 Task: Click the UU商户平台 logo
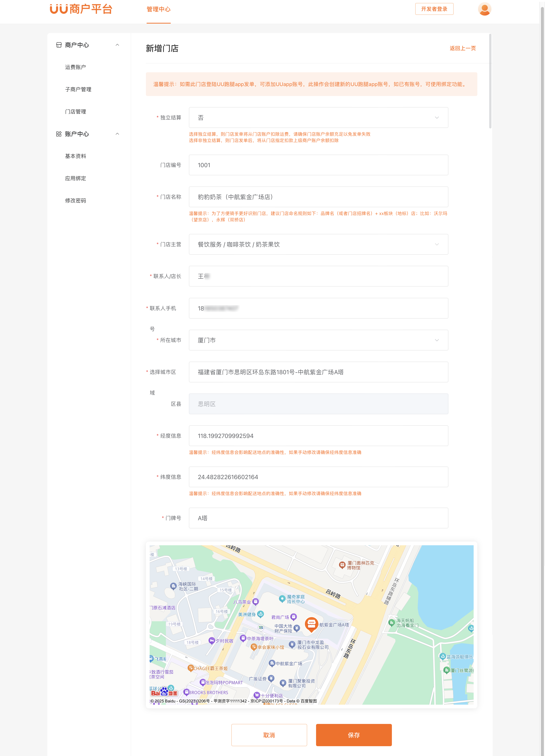pos(81,9)
